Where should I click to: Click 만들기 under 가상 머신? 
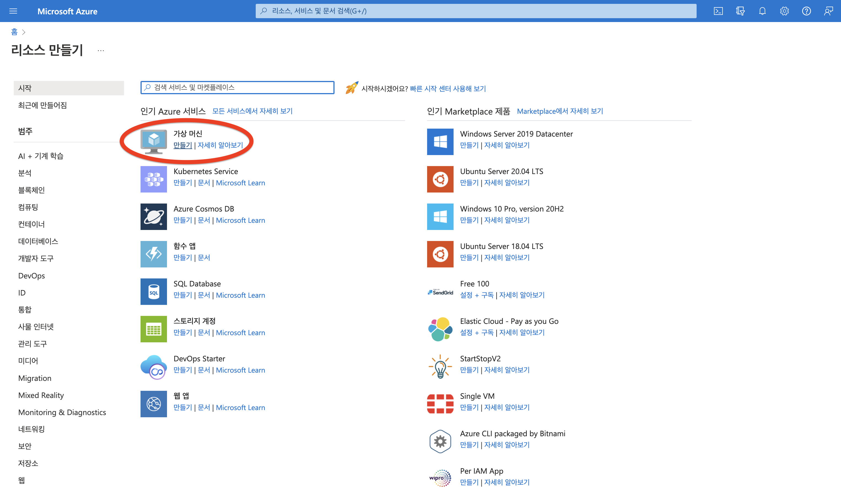pos(183,145)
